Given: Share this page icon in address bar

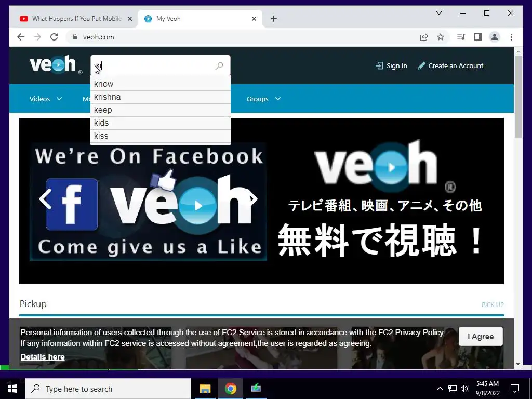Looking at the screenshot, I should [x=424, y=37].
